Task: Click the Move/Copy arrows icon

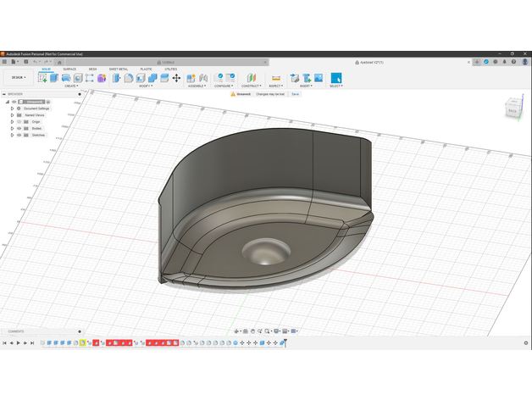Action: tap(176, 78)
